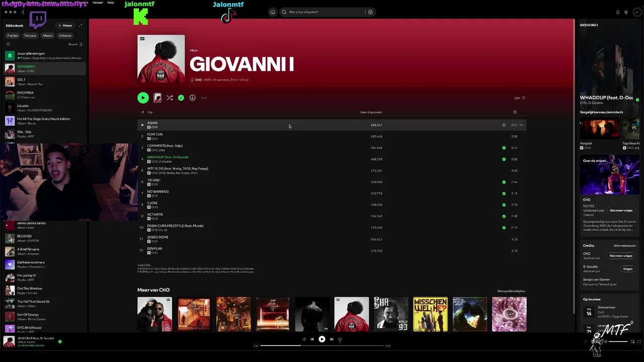Viewport: 644px width, 362px height.
Task: Search within the library using magnifier icon
Action: coord(8,44)
